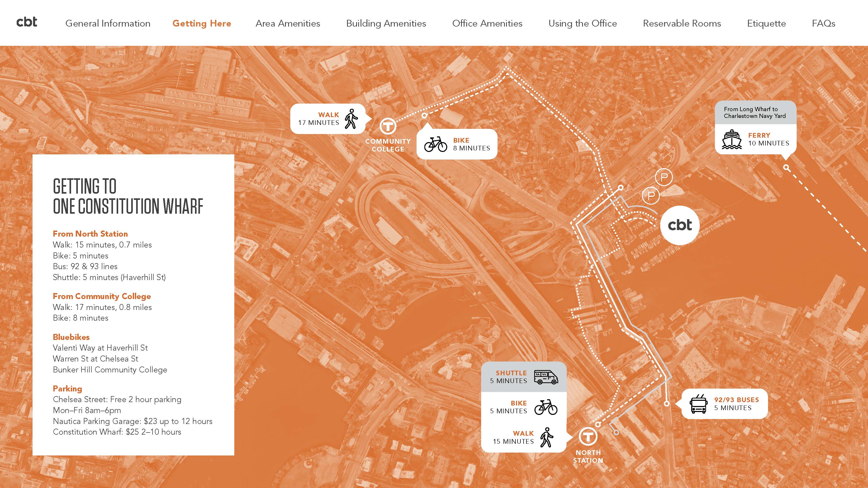The image size is (868, 488).
Task: Click 'NORTH STATION' map label
Action: click(x=588, y=456)
